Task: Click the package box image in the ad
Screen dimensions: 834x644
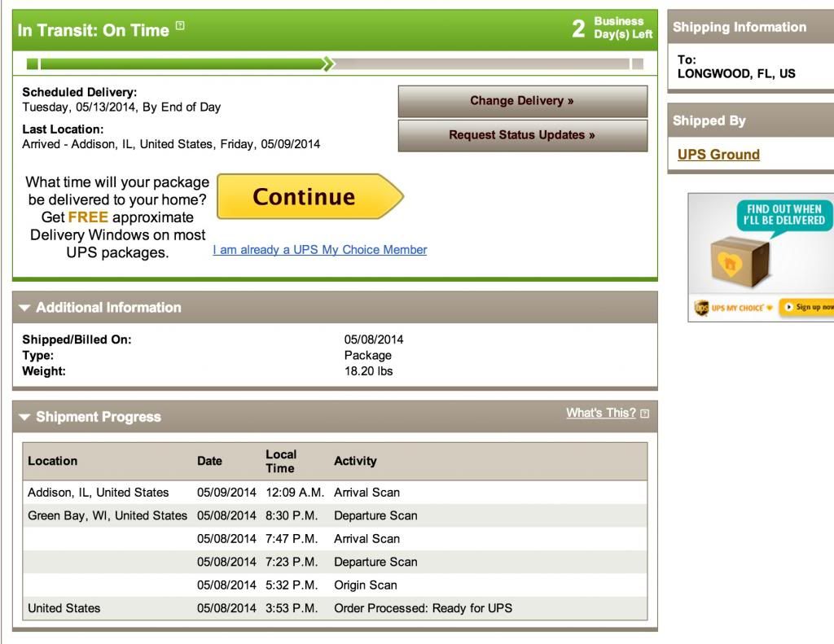Action: coord(740,261)
